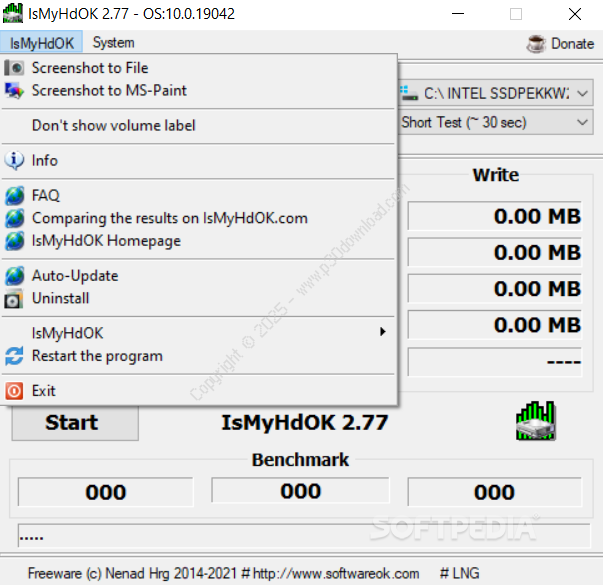Click the Screenshot to MS-Paint icon
The height and width of the screenshot is (585, 603).
point(14,91)
